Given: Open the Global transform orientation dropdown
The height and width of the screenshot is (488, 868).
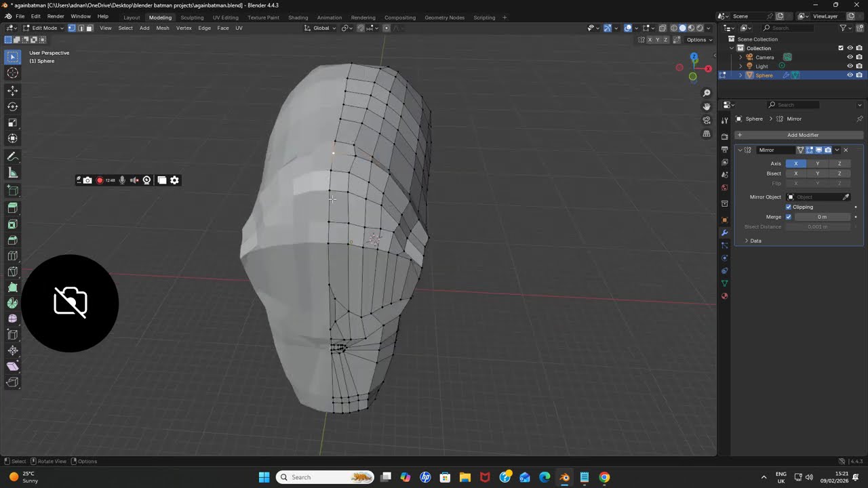Looking at the screenshot, I should pyautogui.click(x=320, y=28).
